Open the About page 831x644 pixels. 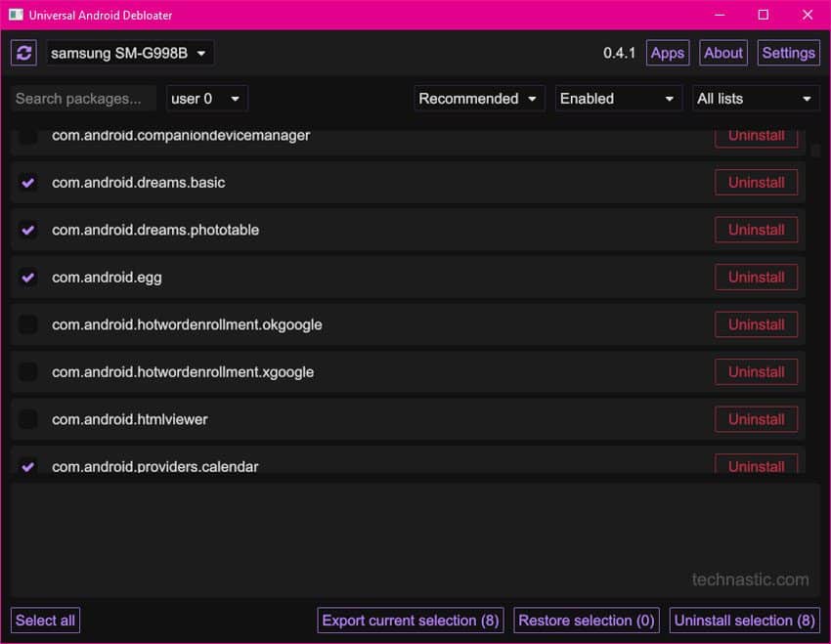[x=723, y=53]
